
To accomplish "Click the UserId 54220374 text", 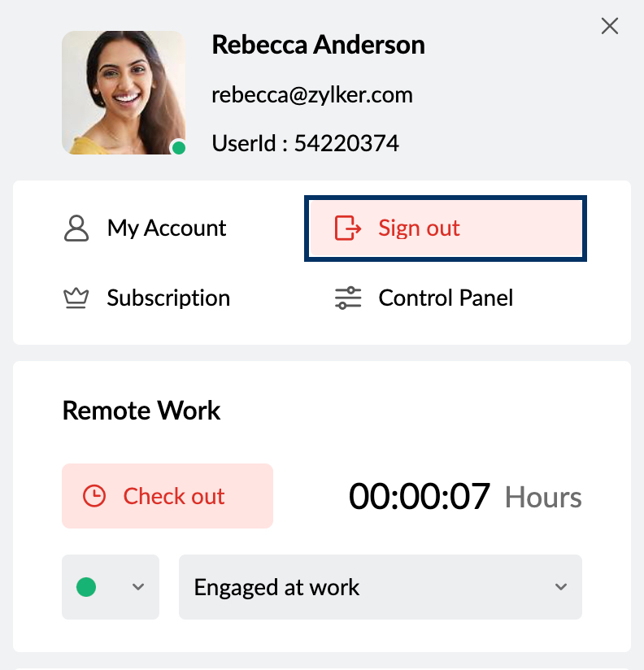I will point(305,144).
